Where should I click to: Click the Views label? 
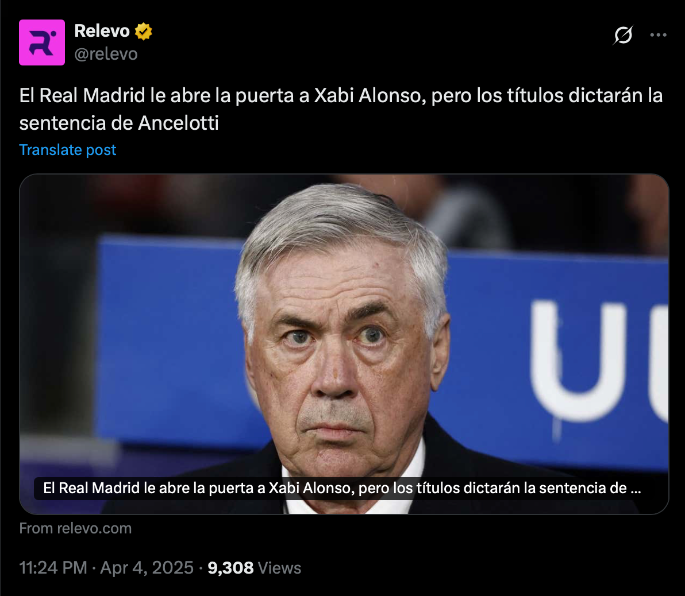pyautogui.click(x=280, y=568)
